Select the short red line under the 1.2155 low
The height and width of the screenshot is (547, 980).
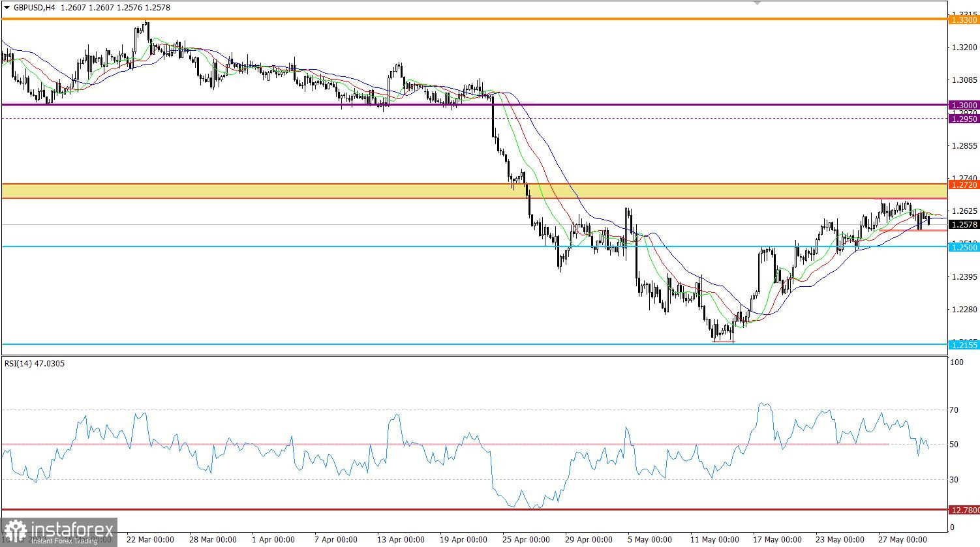click(724, 342)
